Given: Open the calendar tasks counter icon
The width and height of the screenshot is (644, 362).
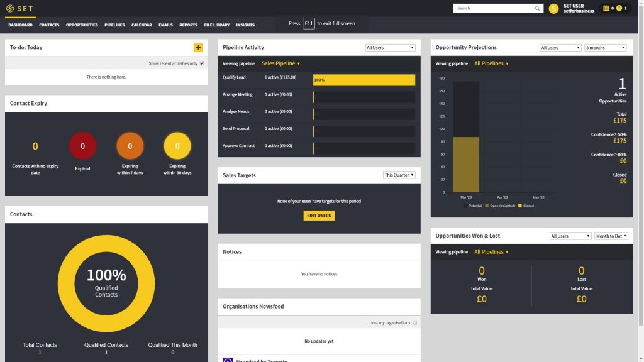Looking at the screenshot, I should (606, 8).
